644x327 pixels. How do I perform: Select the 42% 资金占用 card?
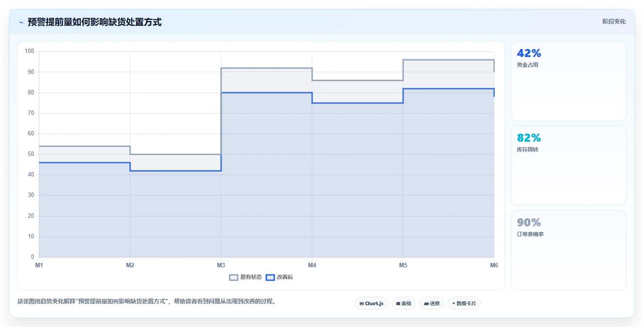click(x=569, y=81)
